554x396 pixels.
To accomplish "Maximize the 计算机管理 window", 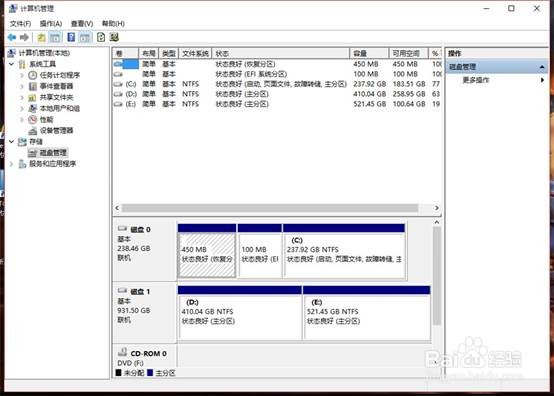I will 511,8.
